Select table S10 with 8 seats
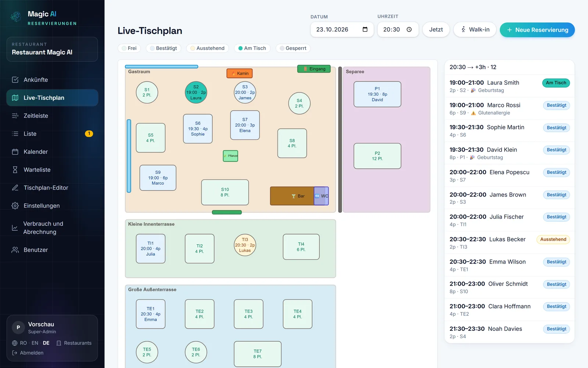This screenshot has width=588, height=368. (x=225, y=192)
